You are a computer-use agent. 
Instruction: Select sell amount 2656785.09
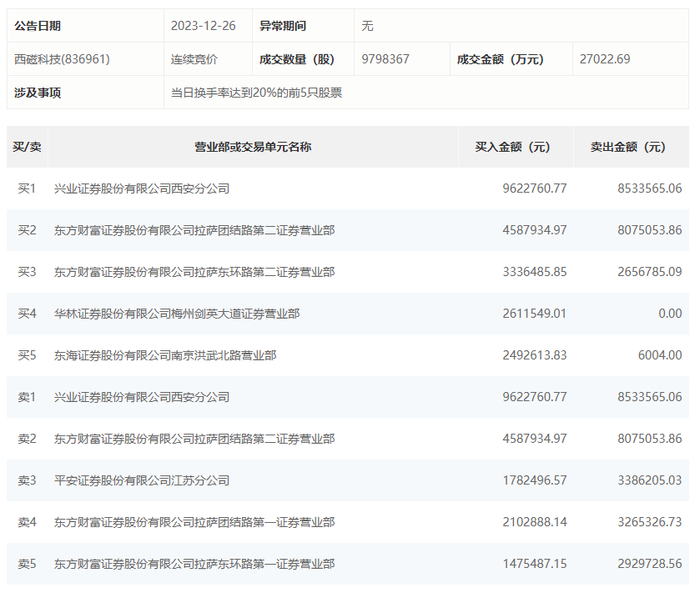tap(650, 272)
